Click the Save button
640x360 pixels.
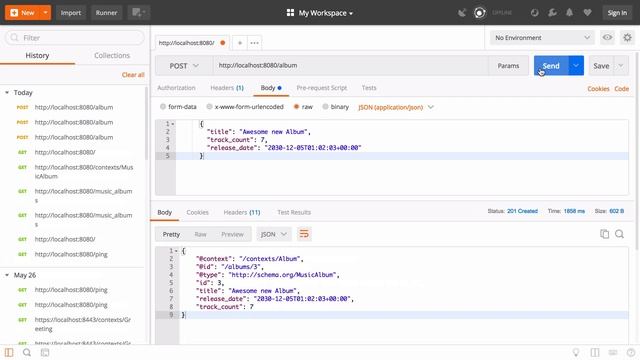[601, 66]
